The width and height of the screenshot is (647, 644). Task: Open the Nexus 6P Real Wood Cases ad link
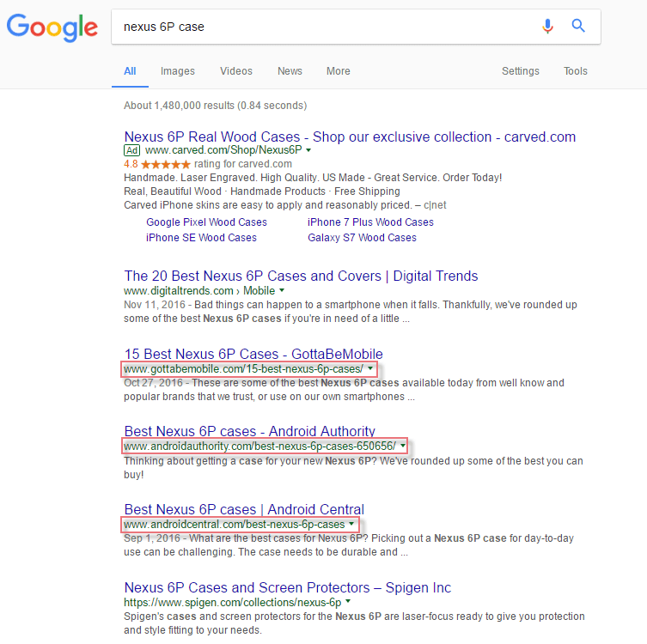(x=350, y=137)
